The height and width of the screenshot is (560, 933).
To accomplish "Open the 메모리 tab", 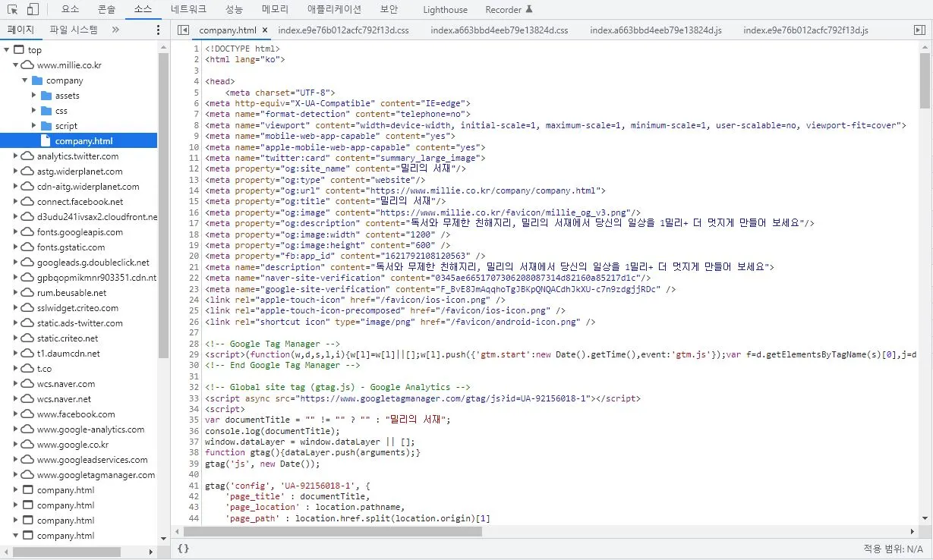I will click(x=275, y=9).
